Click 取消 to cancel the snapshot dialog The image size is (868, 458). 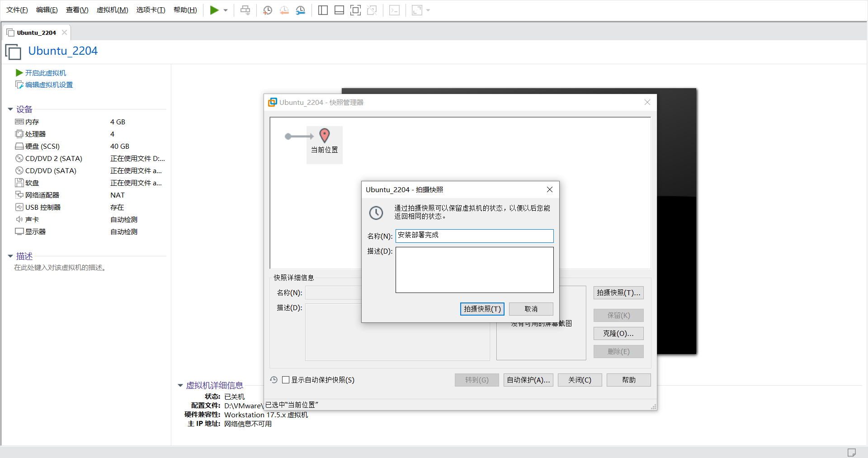coord(531,309)
